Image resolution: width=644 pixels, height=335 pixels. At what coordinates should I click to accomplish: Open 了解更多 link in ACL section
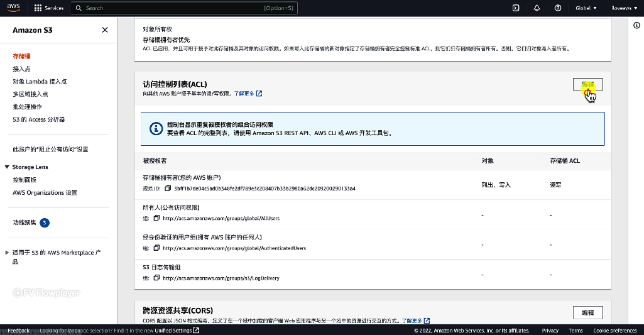pos(248,94)
